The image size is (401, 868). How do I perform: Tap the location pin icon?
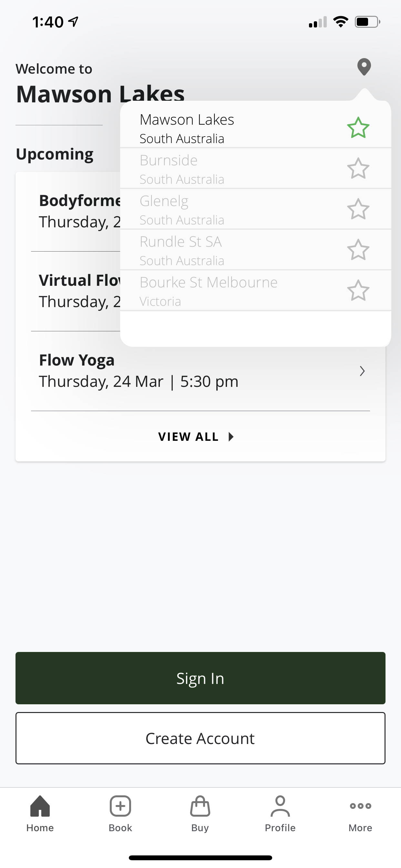point(364,67)
